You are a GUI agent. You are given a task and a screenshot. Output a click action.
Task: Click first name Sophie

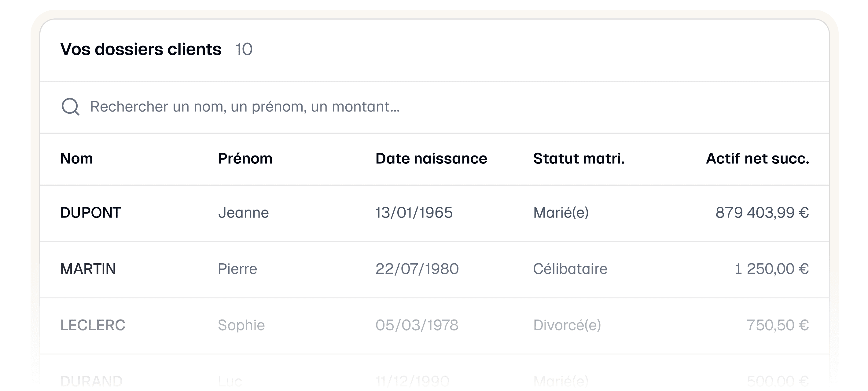tap(241, 325)
